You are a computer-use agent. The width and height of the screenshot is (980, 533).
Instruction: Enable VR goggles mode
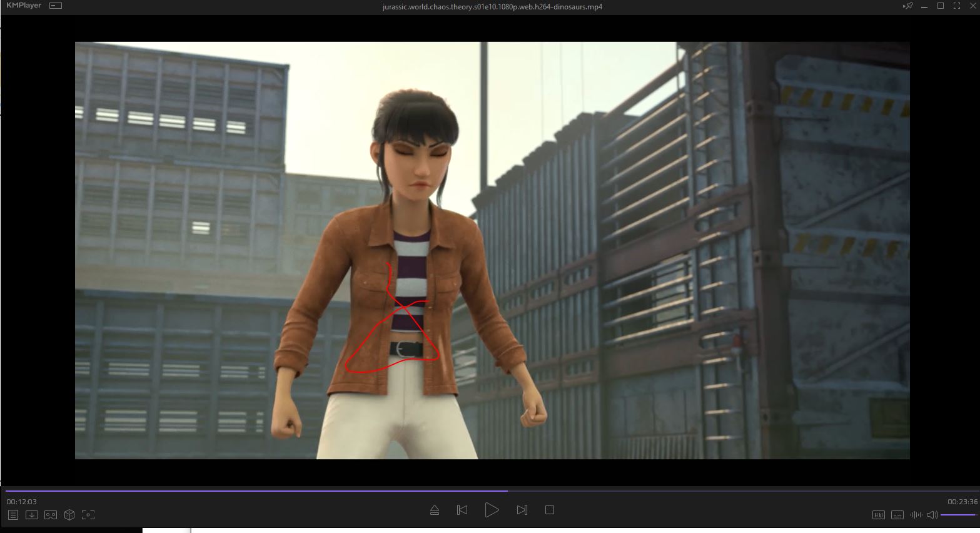point(51,515)
